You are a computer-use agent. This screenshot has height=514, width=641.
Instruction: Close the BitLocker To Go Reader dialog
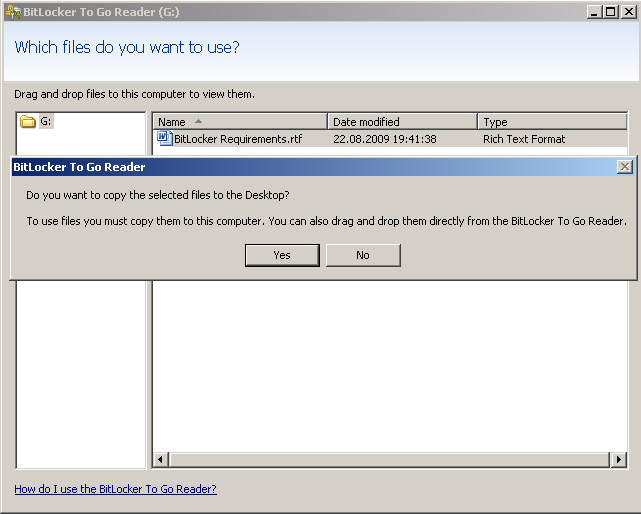625,167
